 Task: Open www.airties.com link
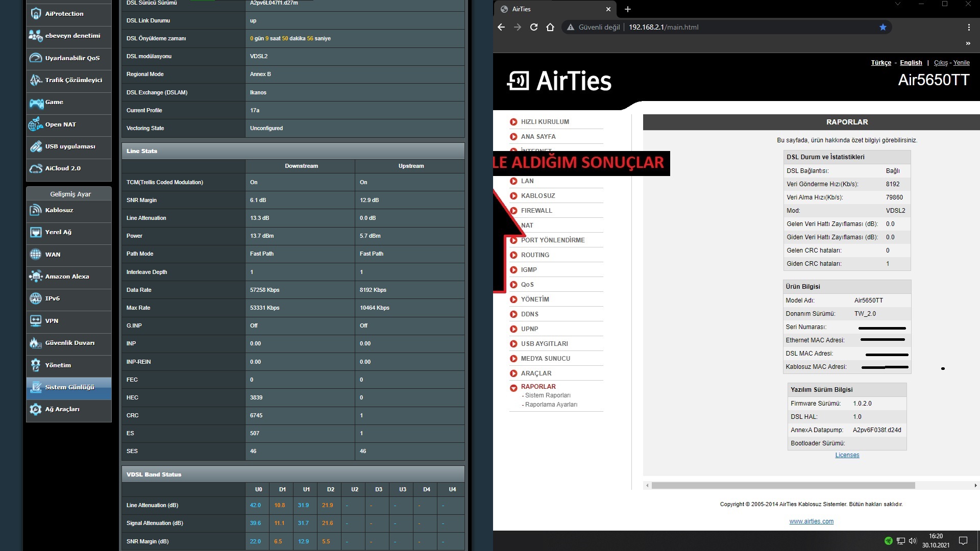(811, 521)
